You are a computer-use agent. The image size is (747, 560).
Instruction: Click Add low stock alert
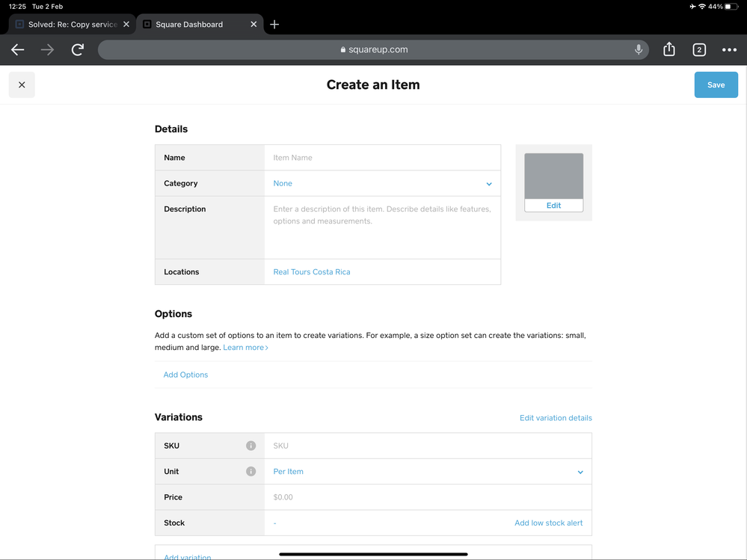[x=548, y=523]
